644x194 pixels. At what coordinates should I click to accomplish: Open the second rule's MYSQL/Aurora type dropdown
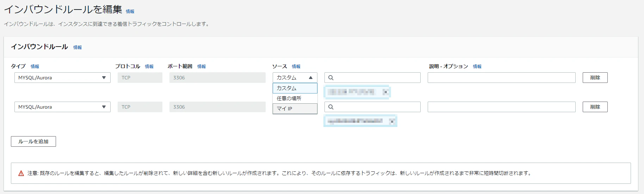62,107
